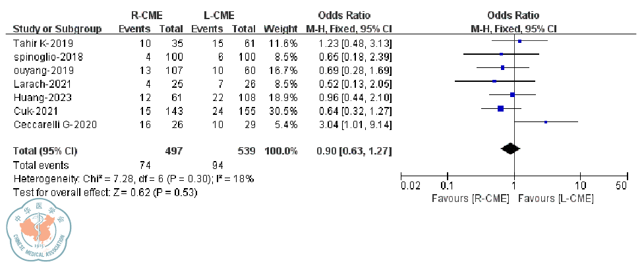644x268 pixels.
Task: Click 'Favours [R-CME]' axis label
Action: pos(471,198)
